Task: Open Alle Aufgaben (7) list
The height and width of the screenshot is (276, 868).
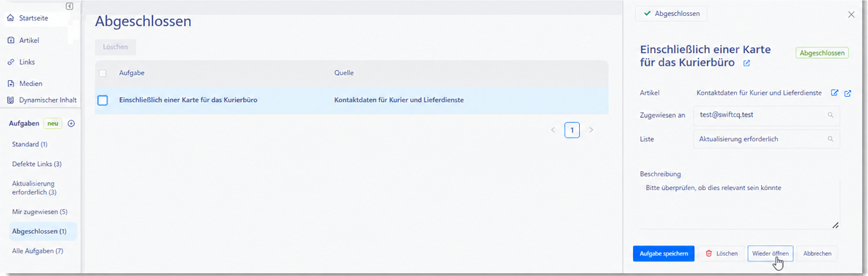Action: [x=38, y=251]
